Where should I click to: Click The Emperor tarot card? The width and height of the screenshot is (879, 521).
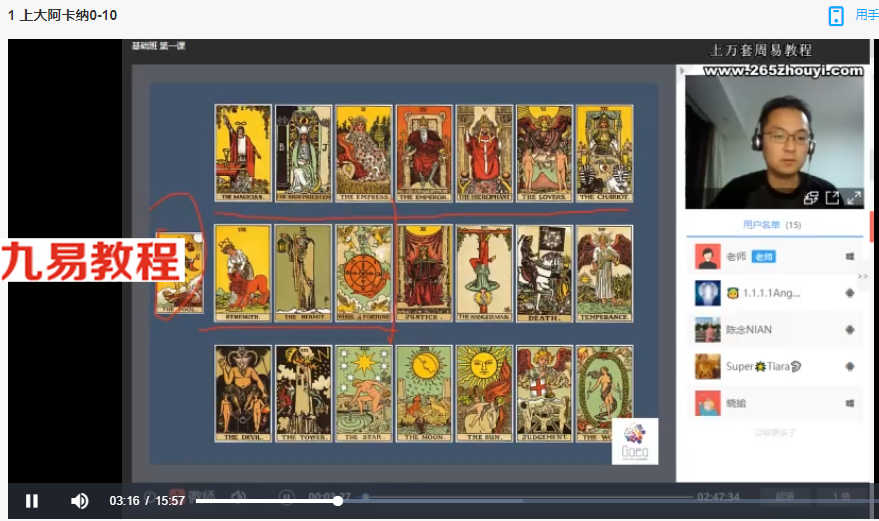click(424, 153)
